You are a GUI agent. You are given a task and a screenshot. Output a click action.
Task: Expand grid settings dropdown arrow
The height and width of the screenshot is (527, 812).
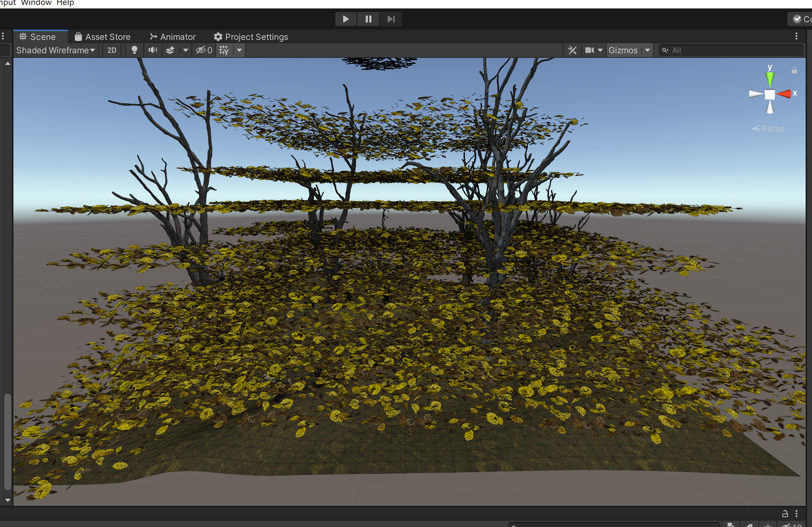[x=239, y=50]
